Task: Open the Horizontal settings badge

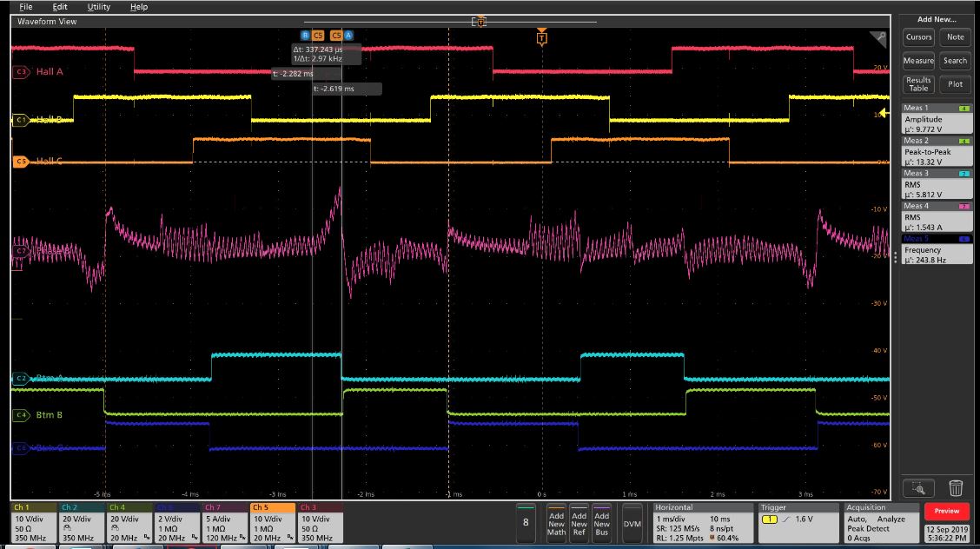Action: coord(703,524)
